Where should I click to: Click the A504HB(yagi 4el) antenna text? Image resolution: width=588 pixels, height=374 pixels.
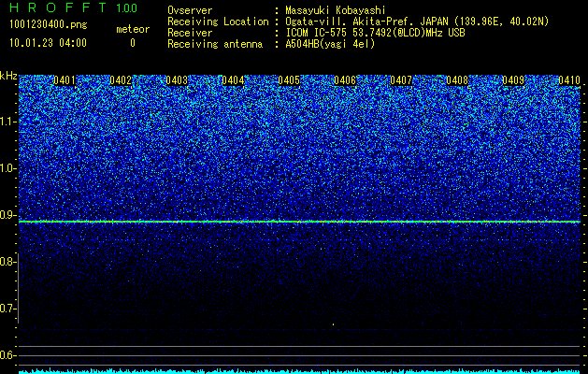click(x=330, y=44)
